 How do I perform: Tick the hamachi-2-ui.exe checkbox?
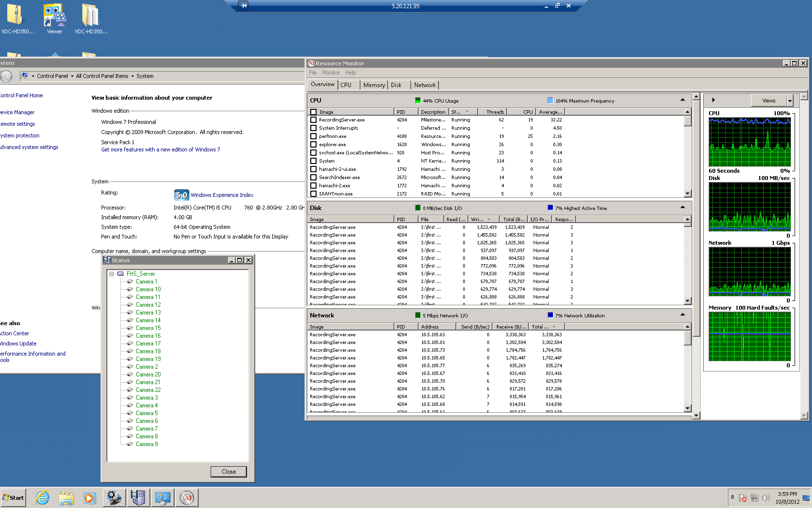[x=313, y=169]
